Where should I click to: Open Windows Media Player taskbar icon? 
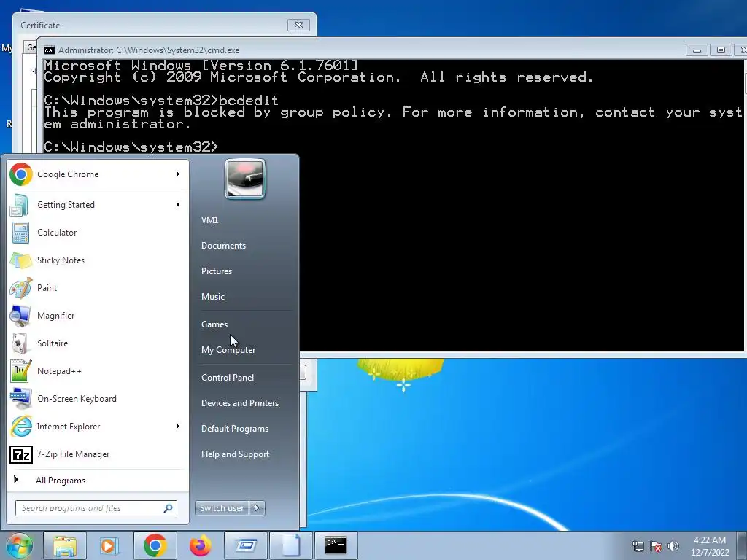point(109,545)
